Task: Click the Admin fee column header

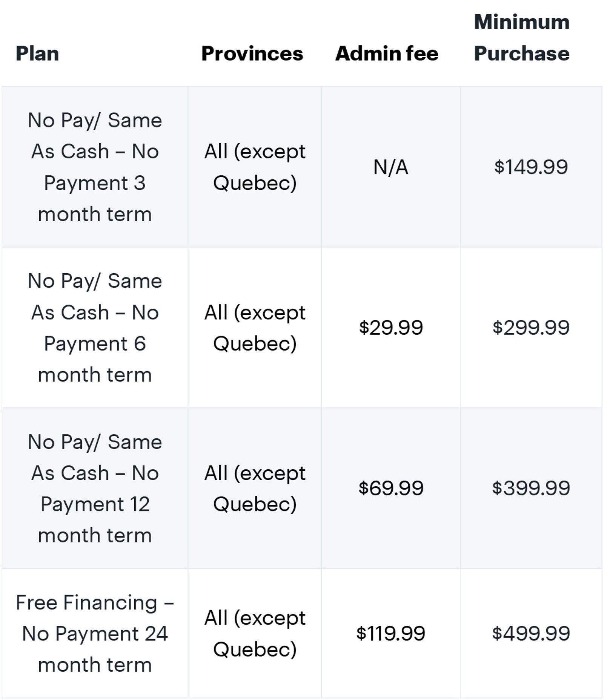Action: tap(387, 54)
